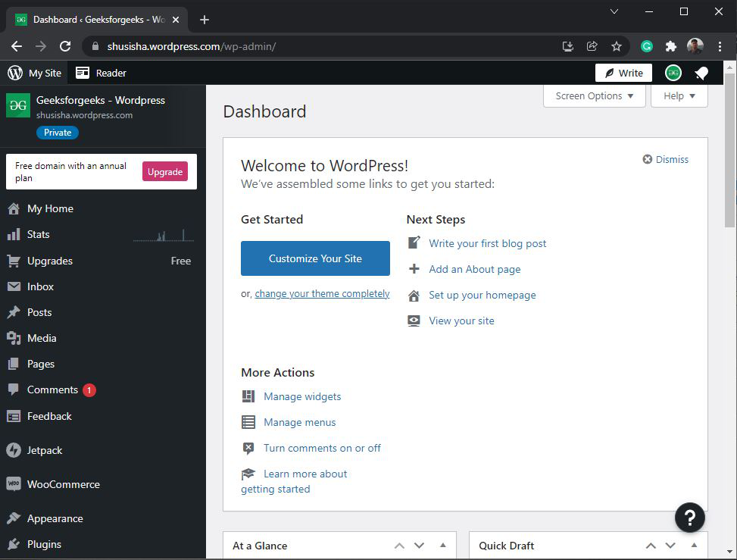Screen dimensions: 737x560
Task: Click the install app icon in address bar
Action: coord(568,46)
